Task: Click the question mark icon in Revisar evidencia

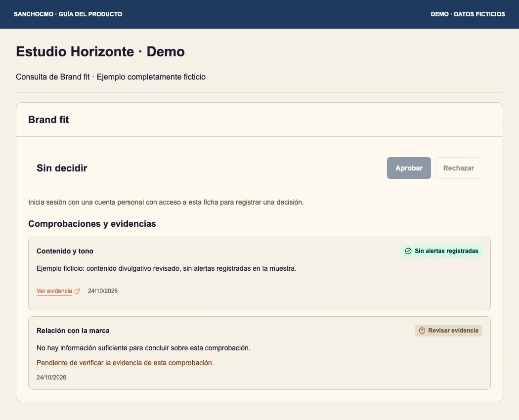Action: pos(422,331)
